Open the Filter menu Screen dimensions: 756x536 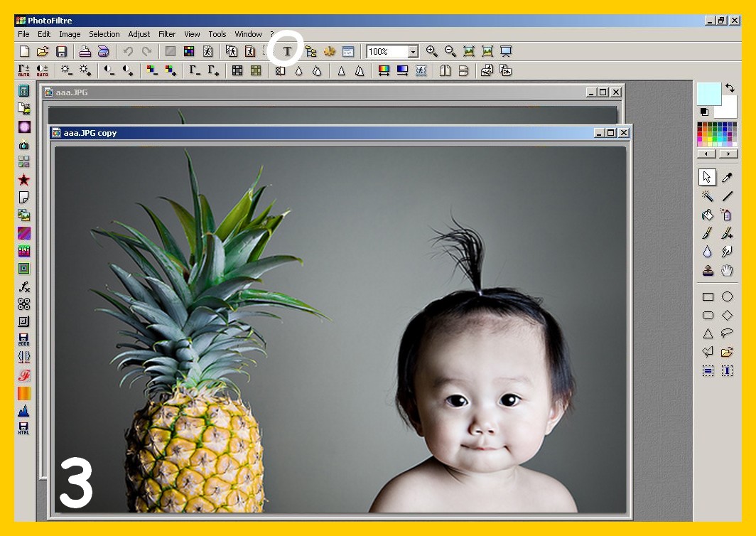pos(167,34)
